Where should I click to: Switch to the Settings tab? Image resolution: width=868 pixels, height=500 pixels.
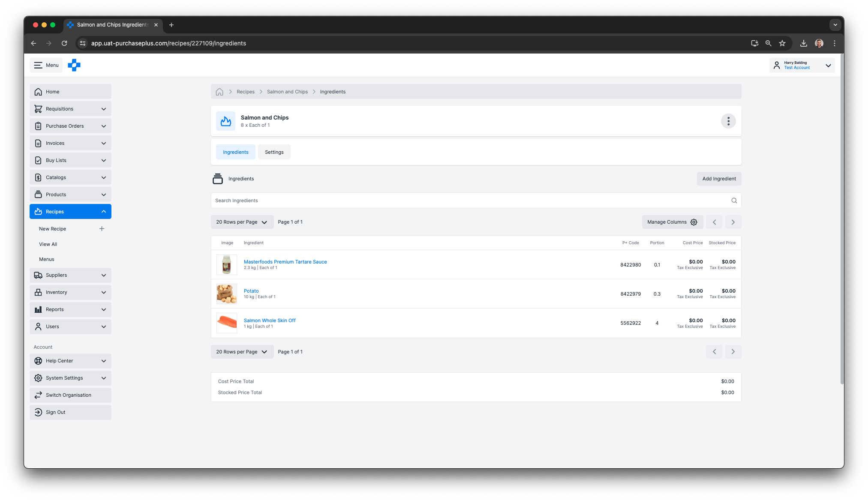pyautogui.click(x=274, y=152)
